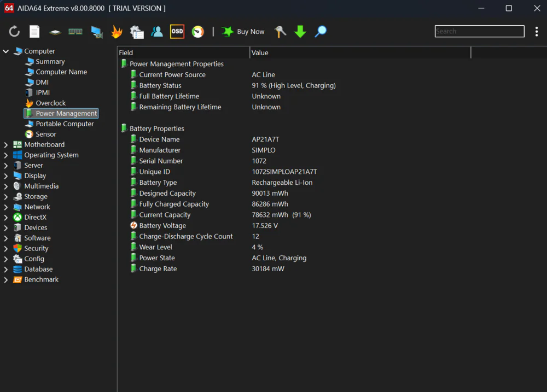Expand the Storage tree node

pyautogui.click(x=6, y=197)
